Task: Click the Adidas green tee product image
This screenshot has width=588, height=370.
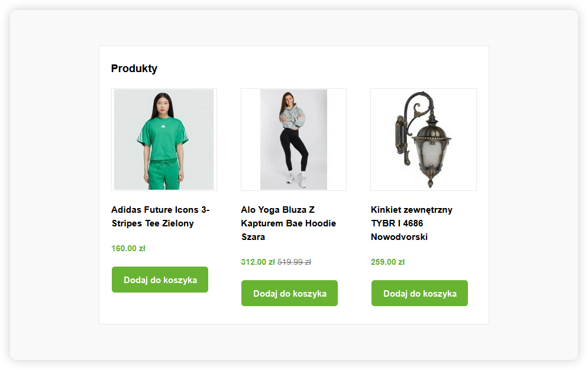Action: (164, 139)
